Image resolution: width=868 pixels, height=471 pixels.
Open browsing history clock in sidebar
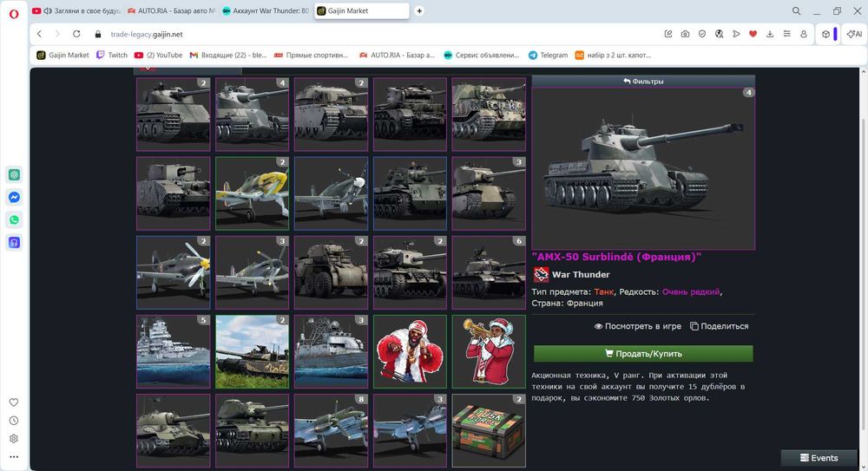pyautogui.click(x=14, y=421)
